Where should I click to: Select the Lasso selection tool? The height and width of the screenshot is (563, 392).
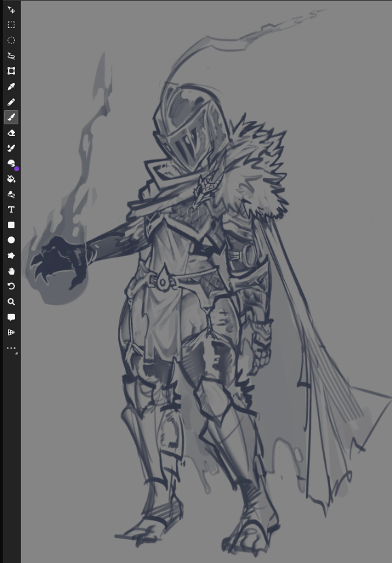tap(11, 56)
